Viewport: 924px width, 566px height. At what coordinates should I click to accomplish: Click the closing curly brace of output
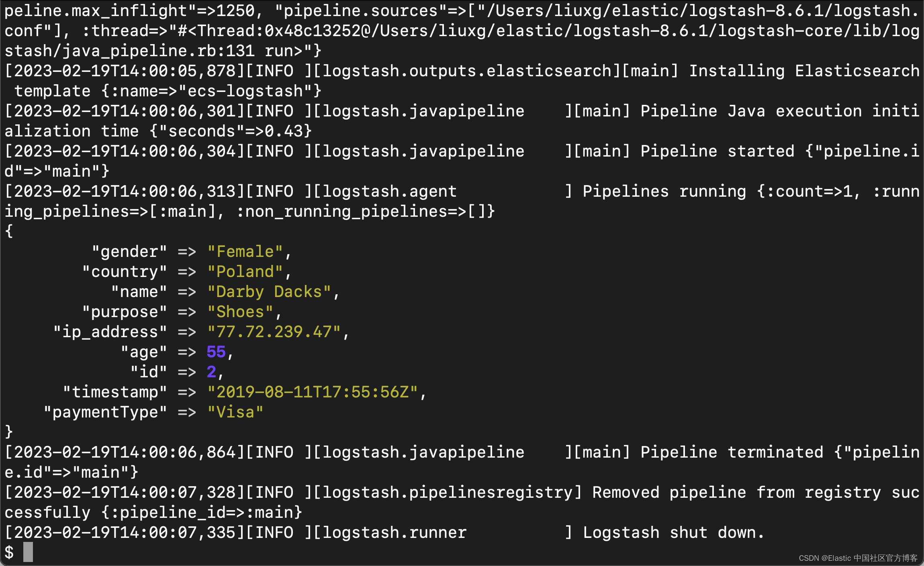pyautogui.click(x=9, y=432)
